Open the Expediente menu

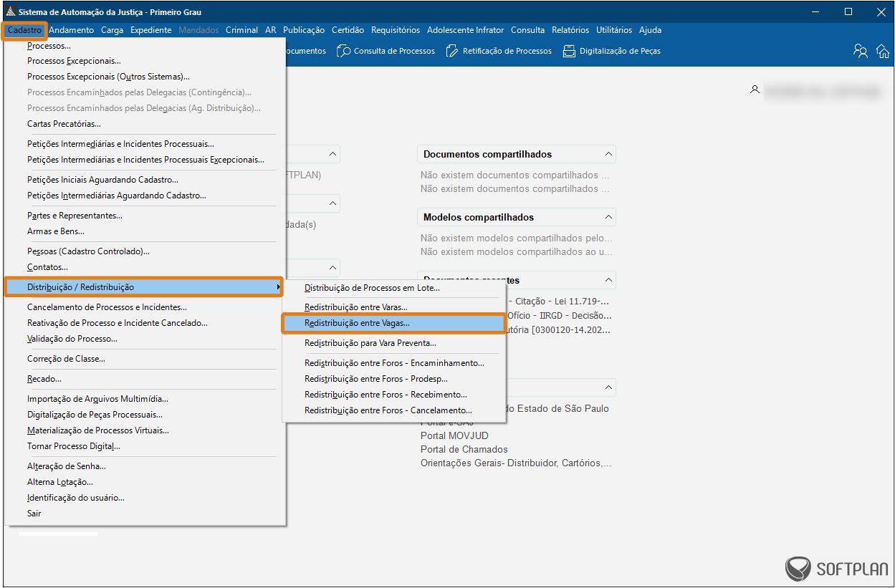151,30
